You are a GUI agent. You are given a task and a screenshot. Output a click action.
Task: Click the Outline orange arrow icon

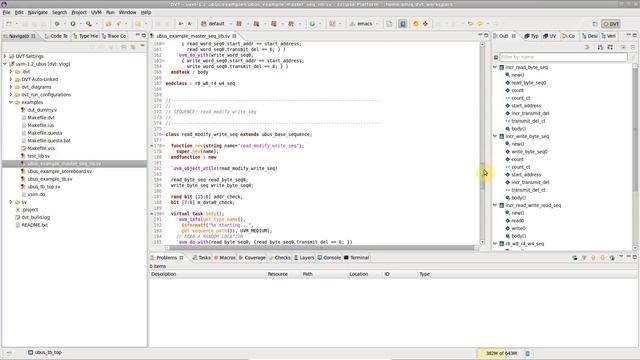pyautogui.click(x=587, y=47)
